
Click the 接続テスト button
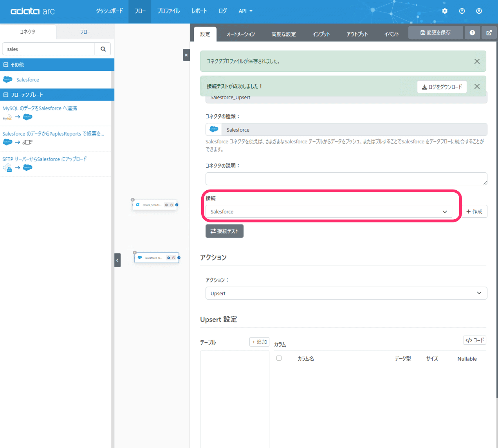[224, 231]
